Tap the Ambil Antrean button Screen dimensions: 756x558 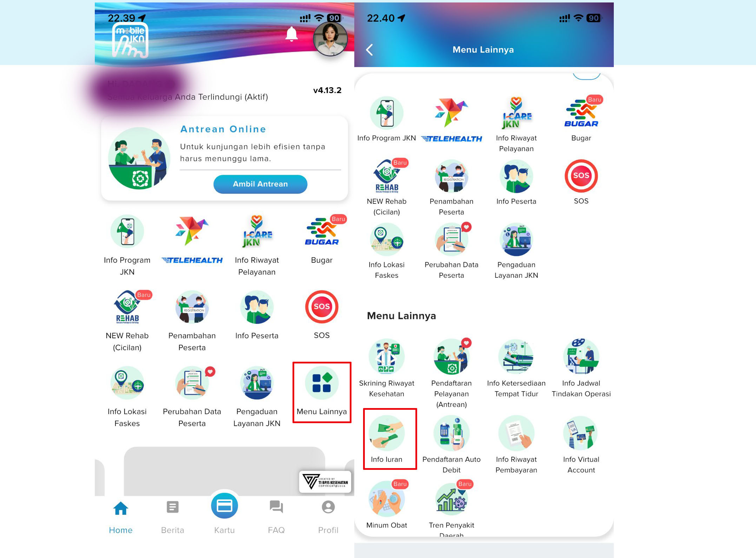click(x=260, y=184)
